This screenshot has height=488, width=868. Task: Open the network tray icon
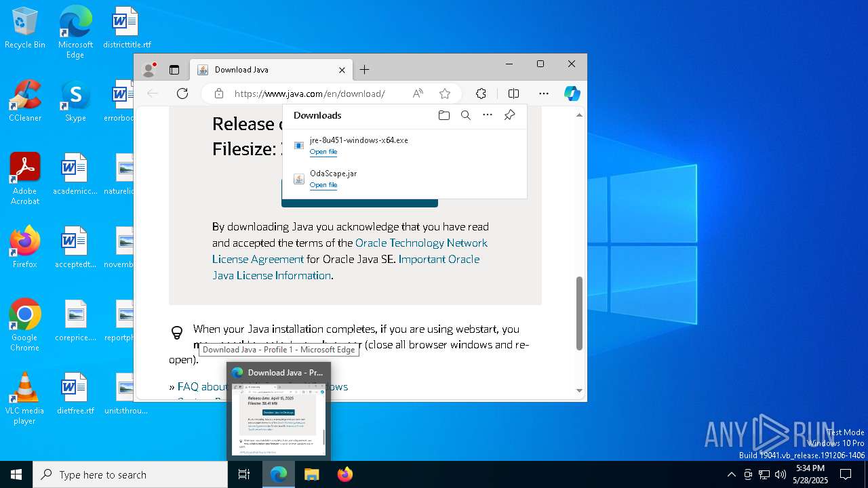point(764,474)
